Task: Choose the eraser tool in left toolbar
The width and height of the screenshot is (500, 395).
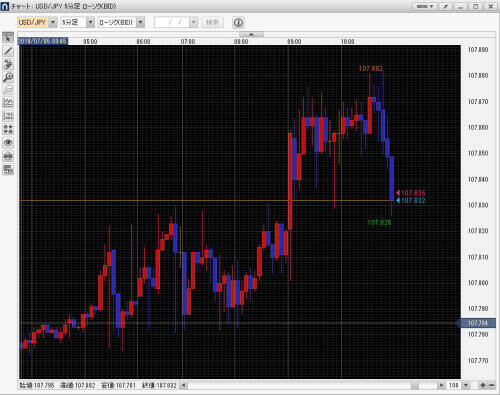Action: [x=8, y=64]
